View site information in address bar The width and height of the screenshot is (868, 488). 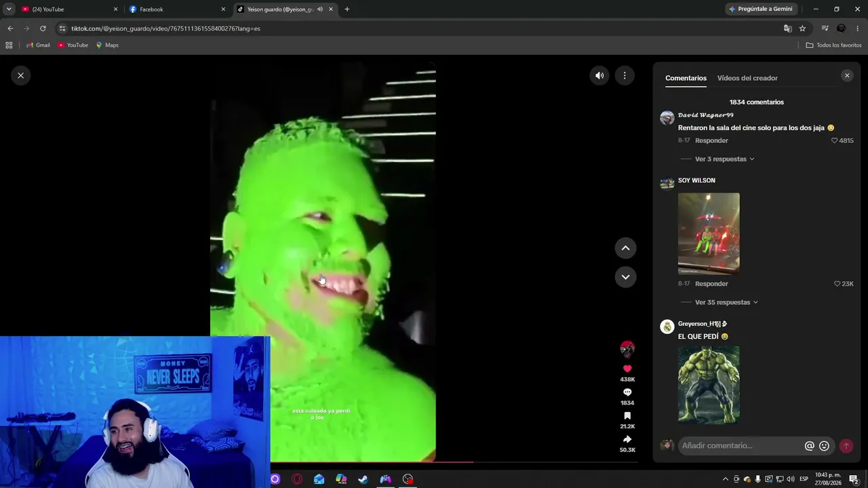62,28
